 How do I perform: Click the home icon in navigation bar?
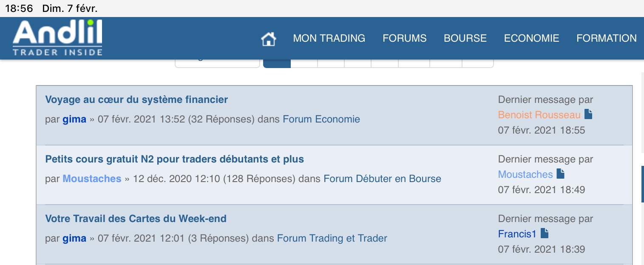(x=268, y=39)
